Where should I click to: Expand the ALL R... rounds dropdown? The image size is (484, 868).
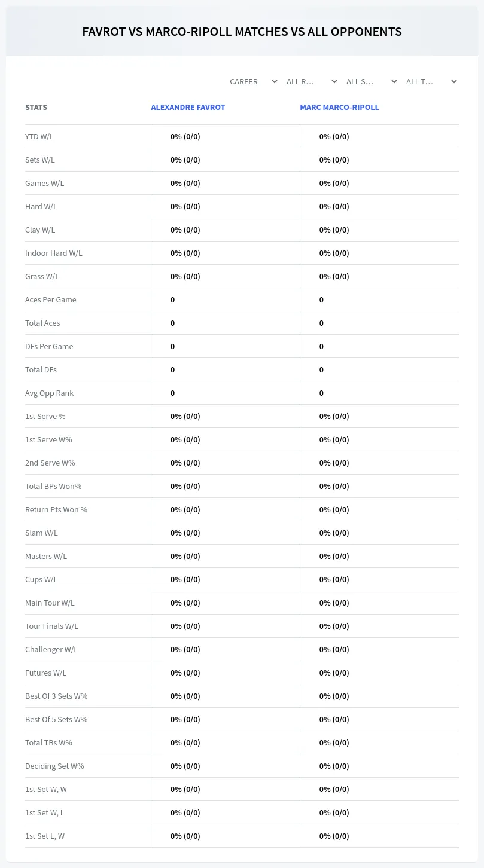point(311,81)
